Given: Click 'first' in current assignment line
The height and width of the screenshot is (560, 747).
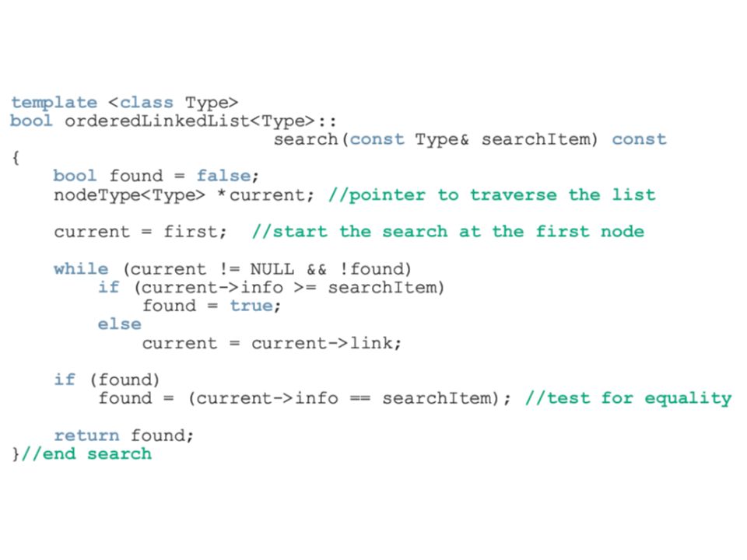Looking at the screenshot, I should tap(191, 232).
